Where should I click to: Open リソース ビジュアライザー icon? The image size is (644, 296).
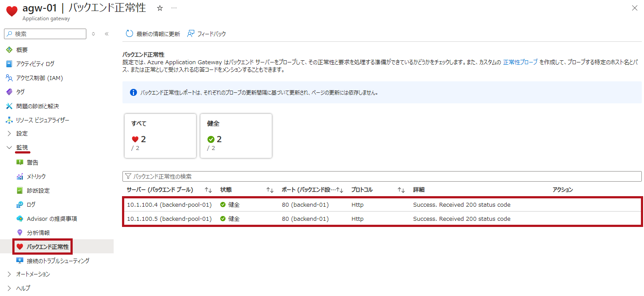[x=9, y=120]
